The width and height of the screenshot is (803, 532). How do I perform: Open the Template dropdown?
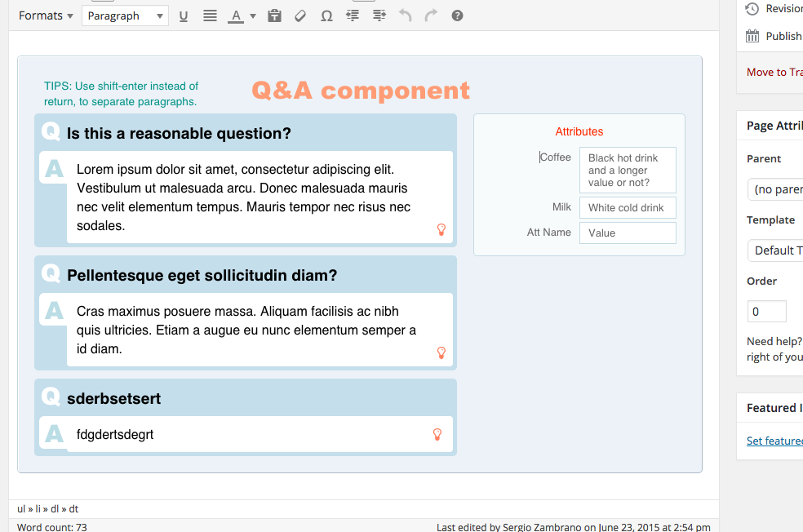coord(775,250)
